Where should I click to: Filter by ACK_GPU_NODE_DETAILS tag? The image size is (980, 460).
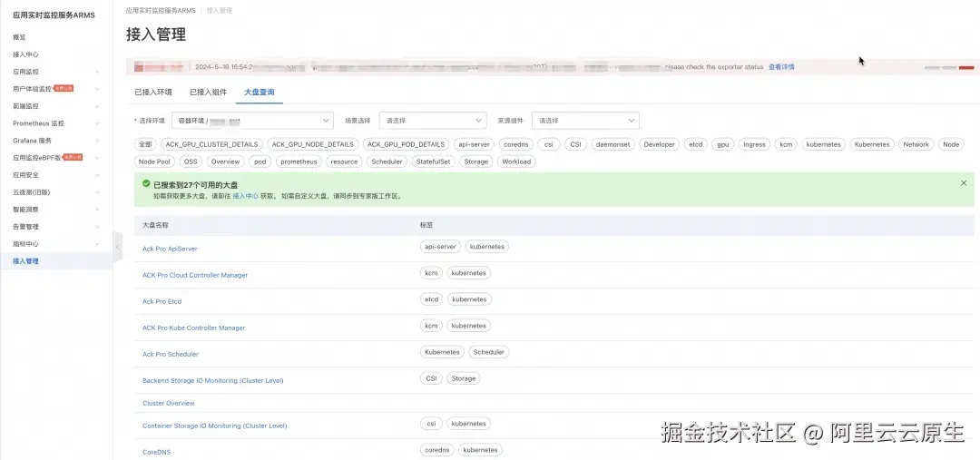313,144
